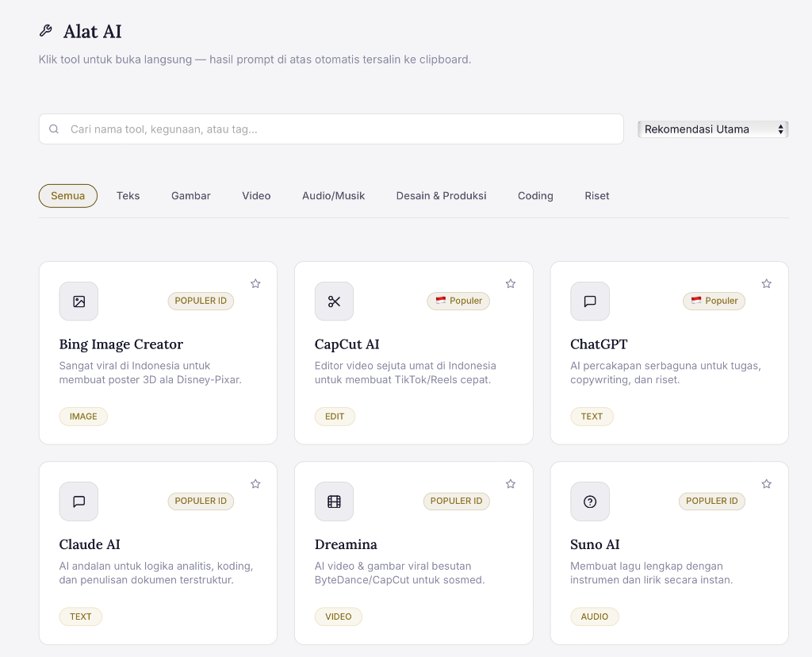Star the ChatGPT card
Screen dimensions: 812x657
coord(767,283)
